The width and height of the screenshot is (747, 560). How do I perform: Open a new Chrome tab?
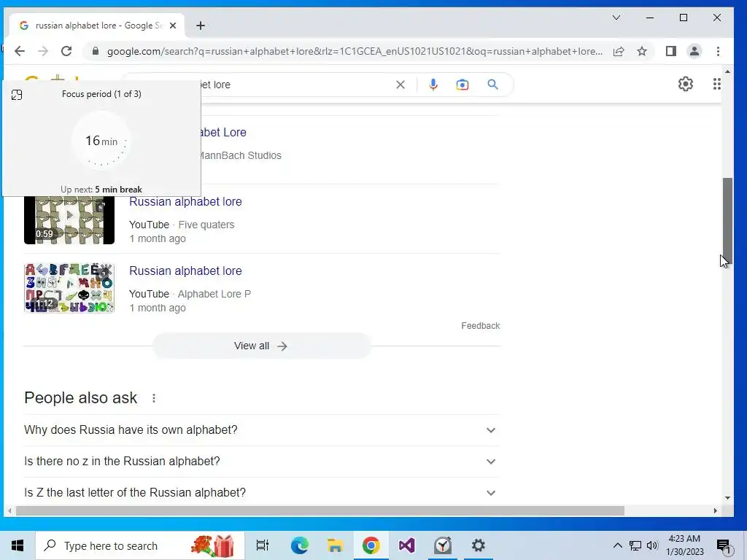coord(201,26)
